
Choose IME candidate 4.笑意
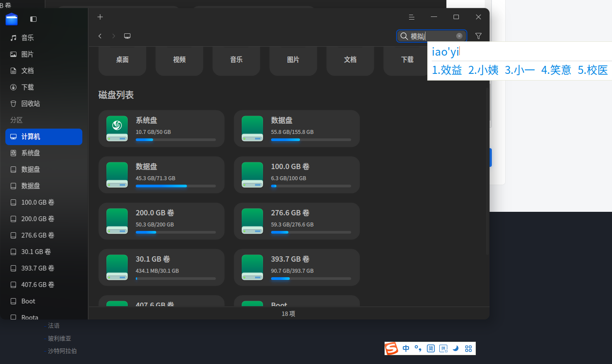pyautogui.click(x=556, y=70)
